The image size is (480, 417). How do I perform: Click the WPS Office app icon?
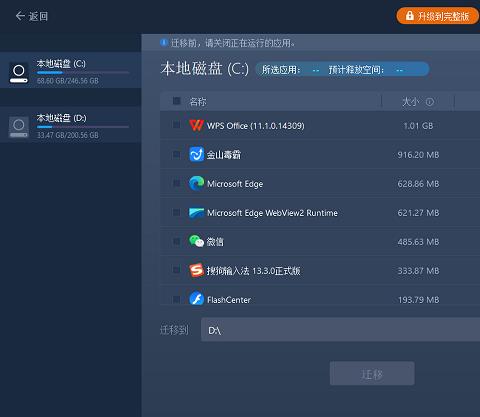tap(196, 125)
